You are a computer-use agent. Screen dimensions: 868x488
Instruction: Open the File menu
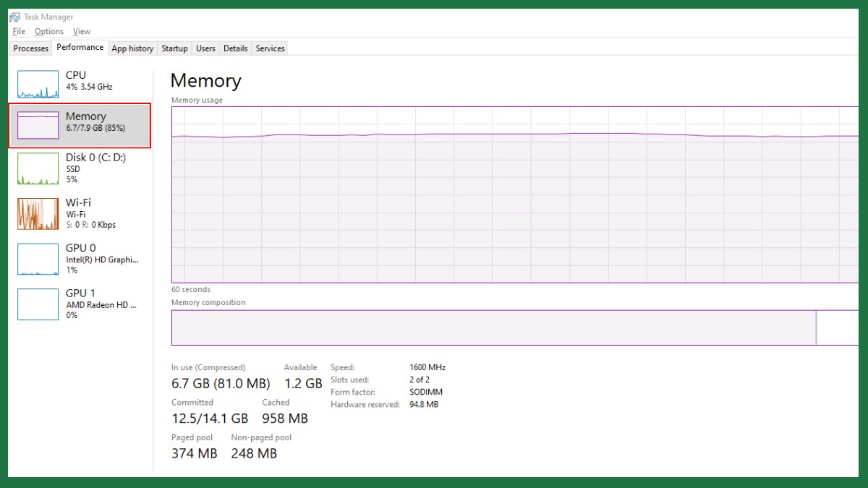tap(19, 32)
